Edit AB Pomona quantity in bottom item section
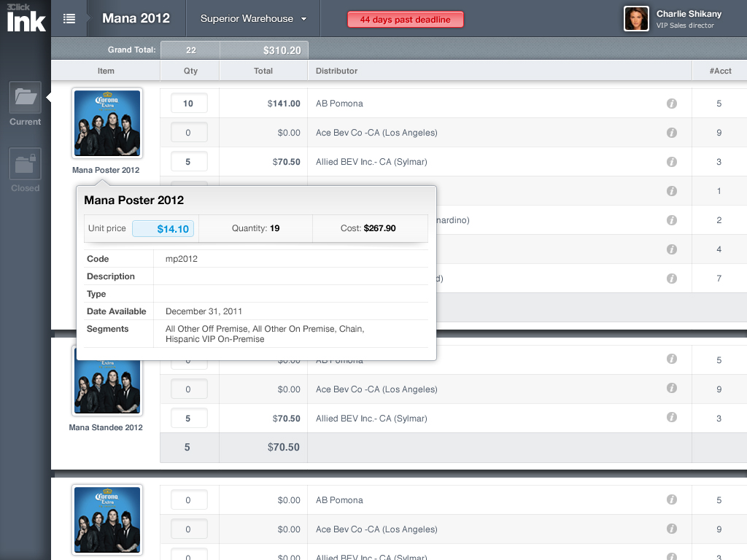 (189, 500)
